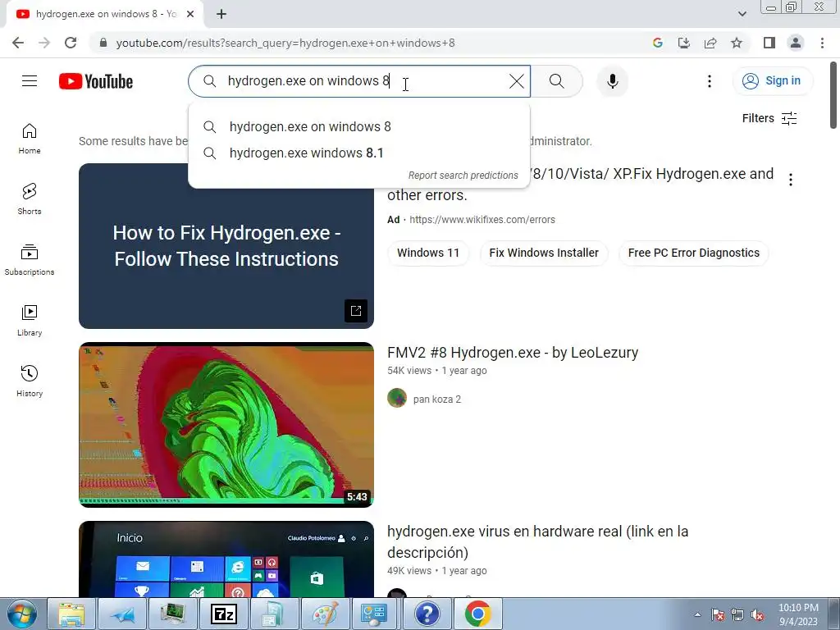Click the Google icon in address bar
Viewport: 840px width, 630px height.
click(657, 43)
